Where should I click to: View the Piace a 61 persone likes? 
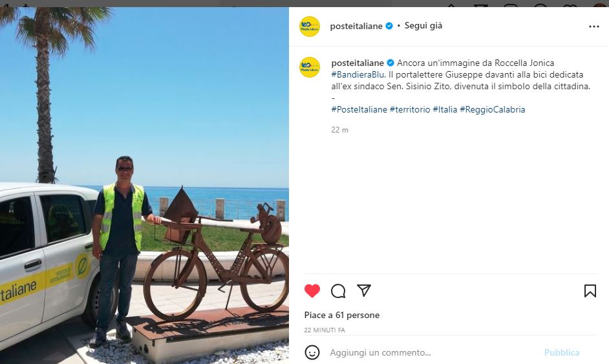[x=342, y=315]
